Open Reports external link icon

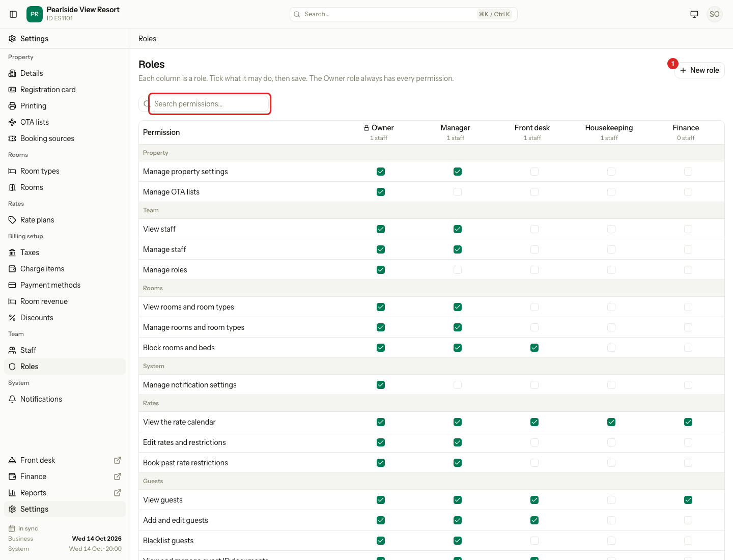coord(118,493)
